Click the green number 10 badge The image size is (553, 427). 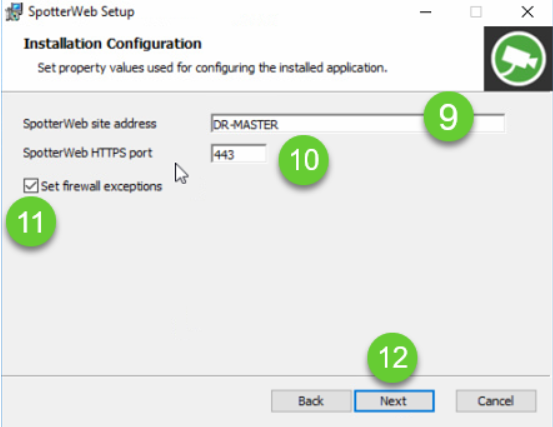click(x=303, y=160)
